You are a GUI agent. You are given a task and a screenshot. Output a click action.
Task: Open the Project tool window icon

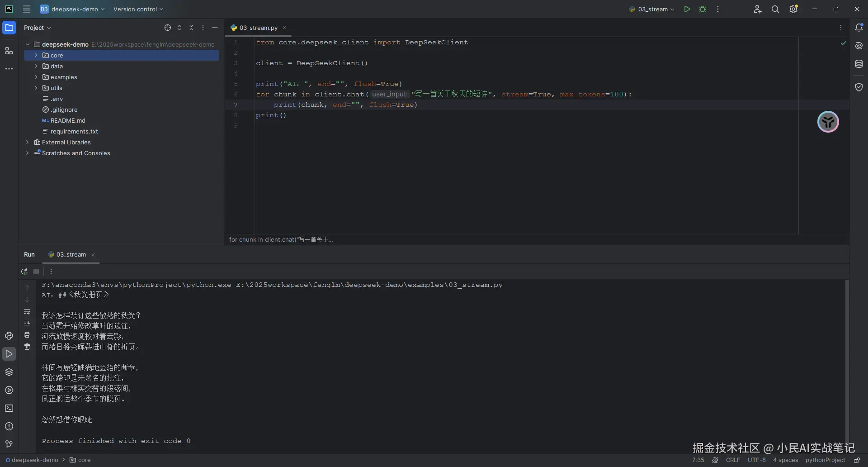(x=9, y=28)
